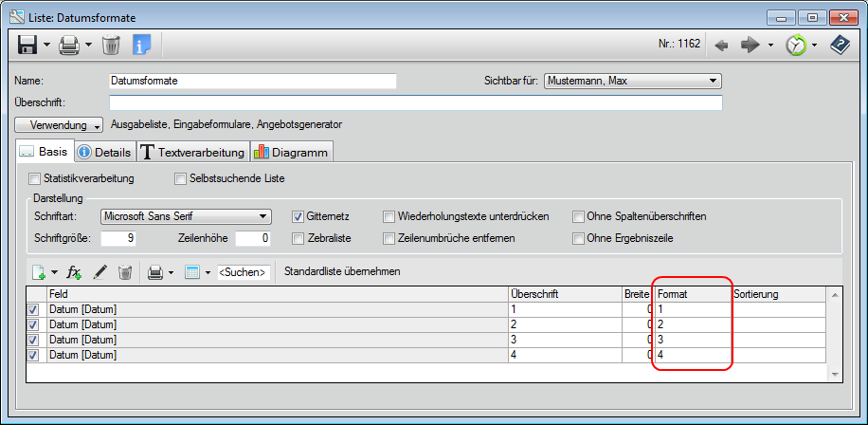
Task: Click the pencil edit icon
Action: click(x=99, y=272)
